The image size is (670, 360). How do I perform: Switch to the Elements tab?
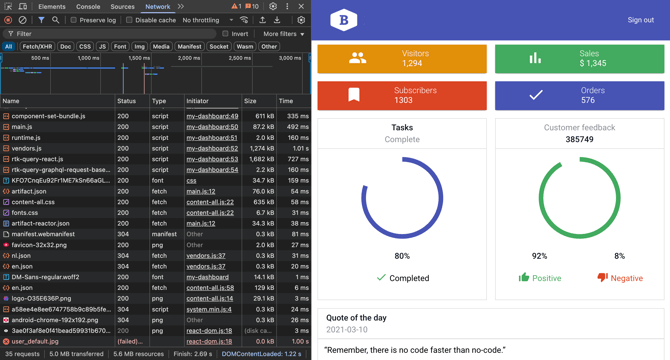point(52,6)
